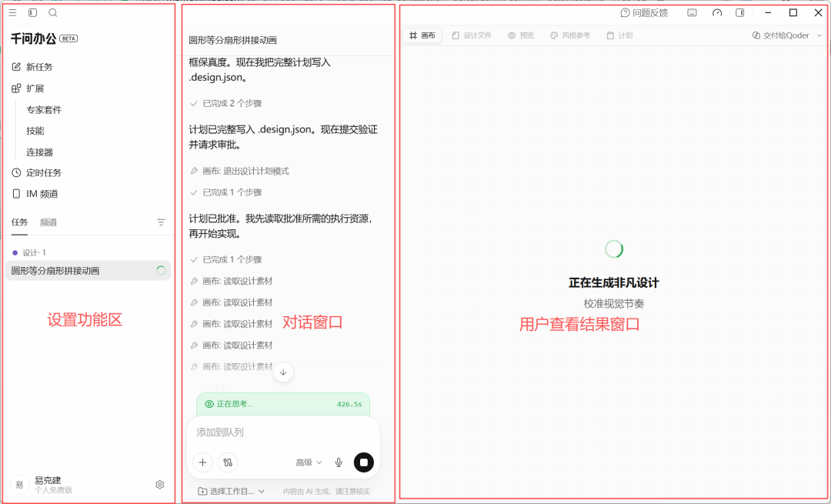Open settings gear next to 易克建
Viewport: 831px width, 504px height.
[160, 485]
